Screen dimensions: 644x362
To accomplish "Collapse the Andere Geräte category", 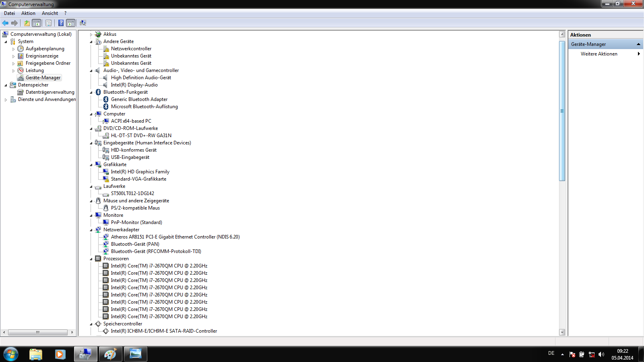I will point(91,42).
